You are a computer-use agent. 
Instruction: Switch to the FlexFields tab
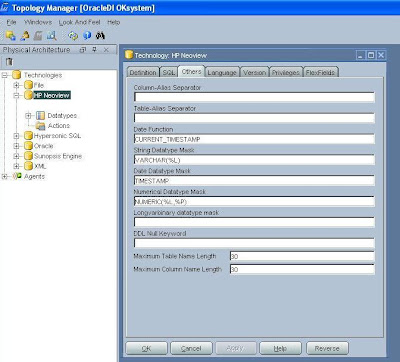(321, 72)
